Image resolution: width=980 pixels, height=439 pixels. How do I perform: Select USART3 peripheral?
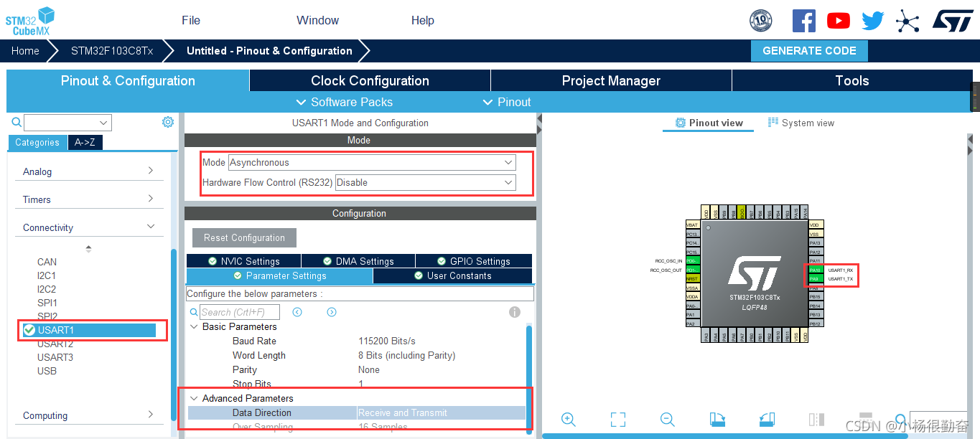tap(55, 357)
